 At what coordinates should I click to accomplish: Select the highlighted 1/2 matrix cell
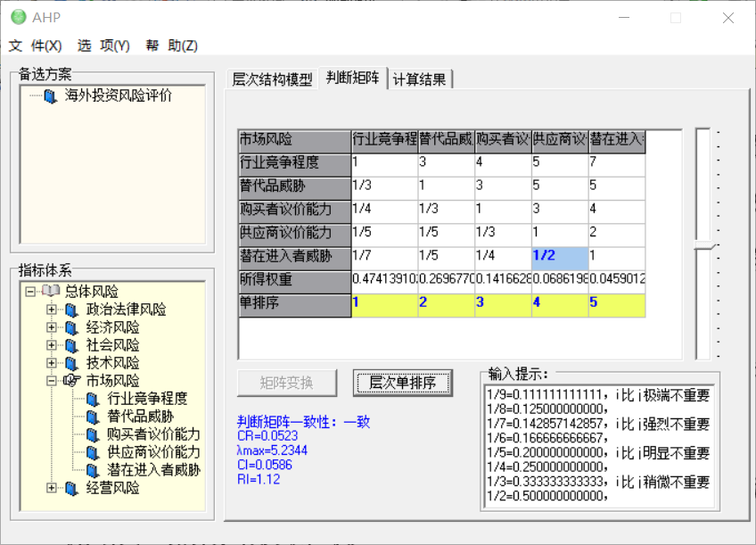(559, 258)
